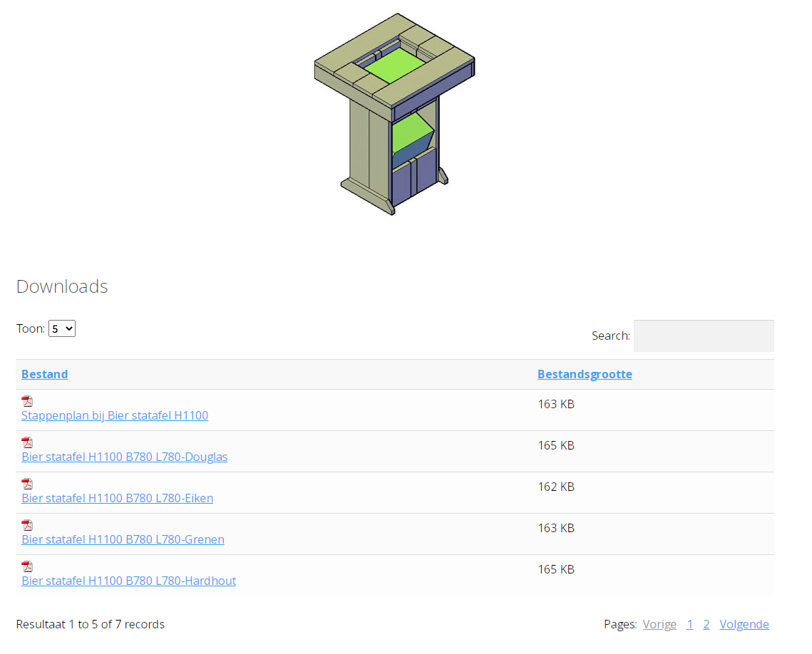Focus the Search input field
This screenshot has height=654, width=812.
click(x=703, y=336)
